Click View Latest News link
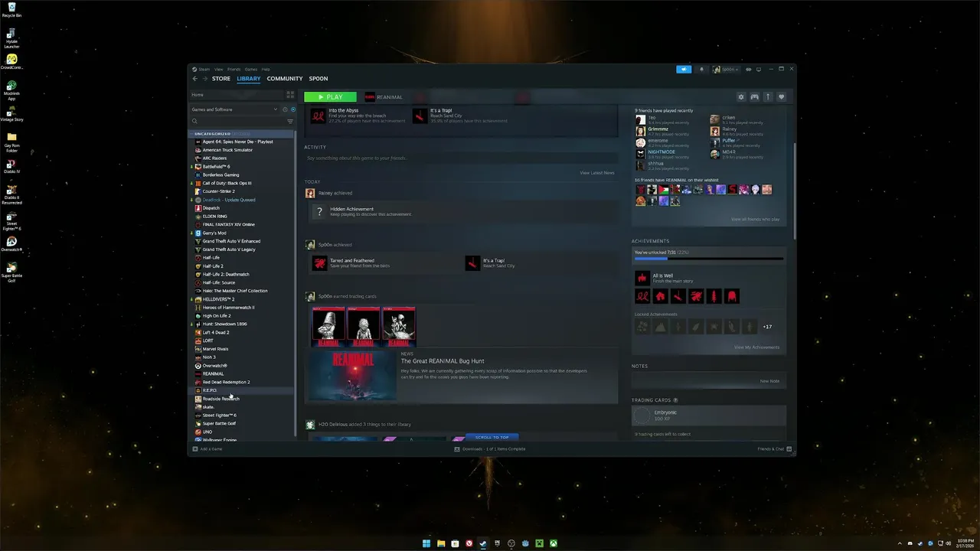Screen dimensions: 980x551 coord(597,173)
